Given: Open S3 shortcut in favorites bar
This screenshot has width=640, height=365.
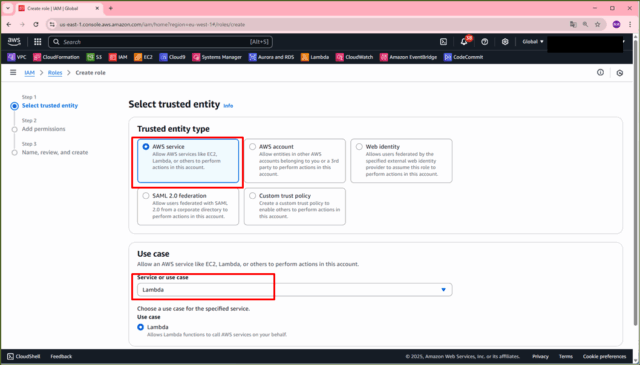Looking at the screenshot, I should 94,57.
